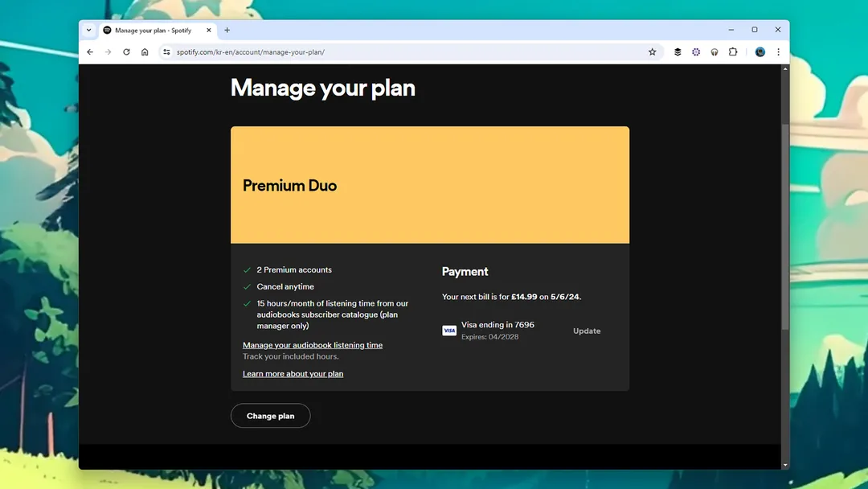The width and height of the screenshot is (868, 489).
Task: Click the Change plan button
Action: 270,416
